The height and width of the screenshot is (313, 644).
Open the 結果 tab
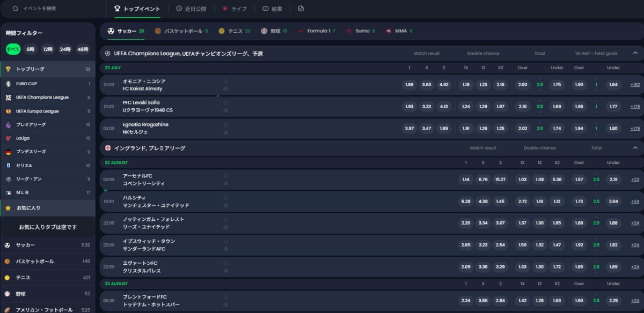(x=272, y=9)
